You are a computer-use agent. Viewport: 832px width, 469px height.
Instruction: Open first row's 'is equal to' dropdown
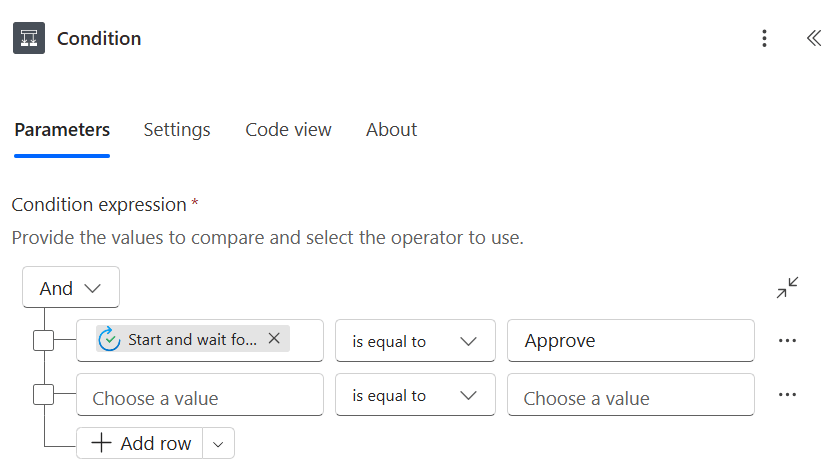click(414, 341)
